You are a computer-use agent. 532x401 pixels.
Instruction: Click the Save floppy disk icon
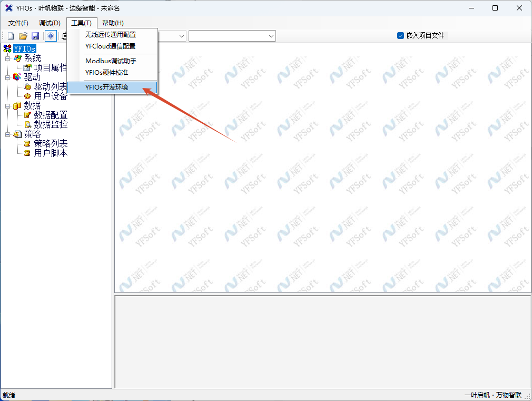[x=35, y=36]
